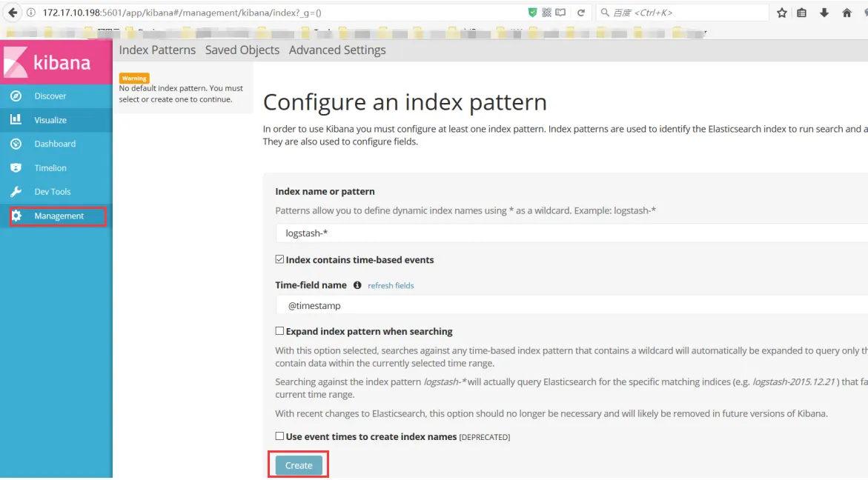Open the Advanced Settings tab

(x=337, y=50)
